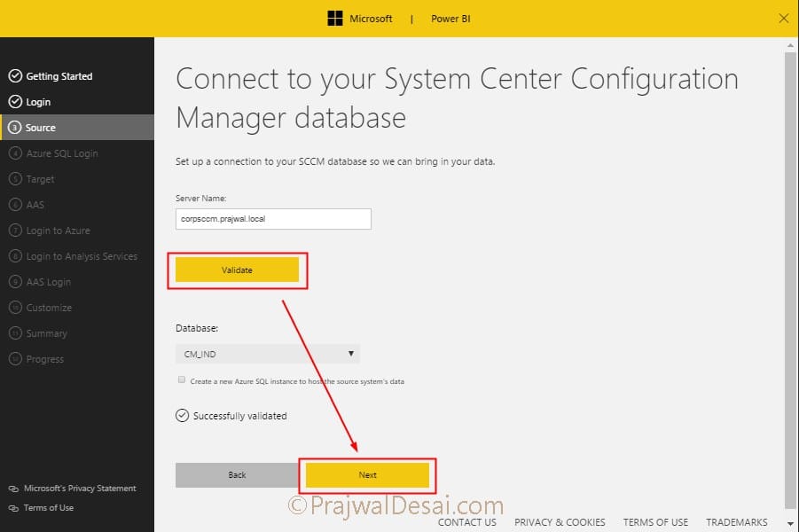Image resolution: width=799 pixels, height=532 pixels.
Task: Click the Customize step number icon
Action: tap(15, 308)
